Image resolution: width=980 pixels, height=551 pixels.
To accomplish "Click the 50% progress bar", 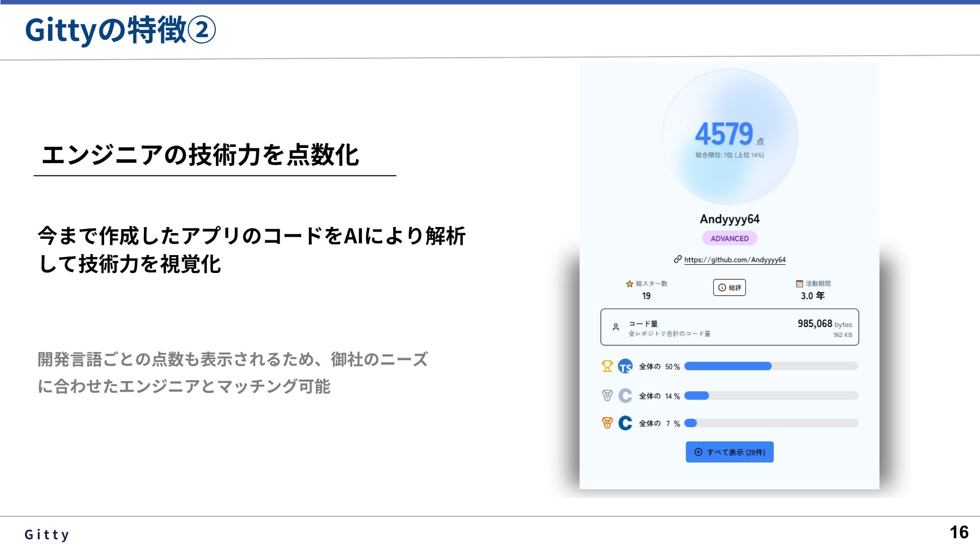I will 771,366.
